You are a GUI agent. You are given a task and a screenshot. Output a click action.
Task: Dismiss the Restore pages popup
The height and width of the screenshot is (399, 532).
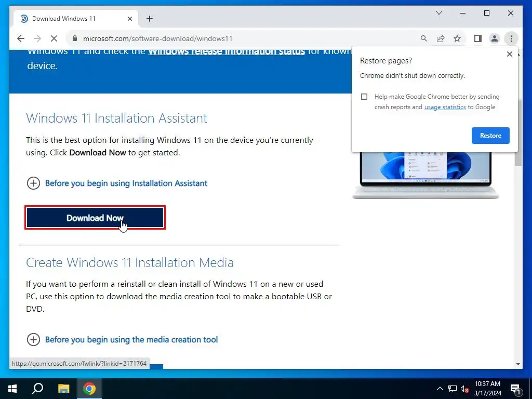click(x=509, y=54)
